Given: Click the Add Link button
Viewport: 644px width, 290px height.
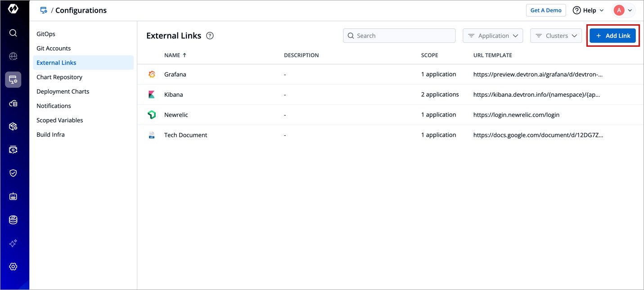Looking at the screenshot, I should pos(612,36).
